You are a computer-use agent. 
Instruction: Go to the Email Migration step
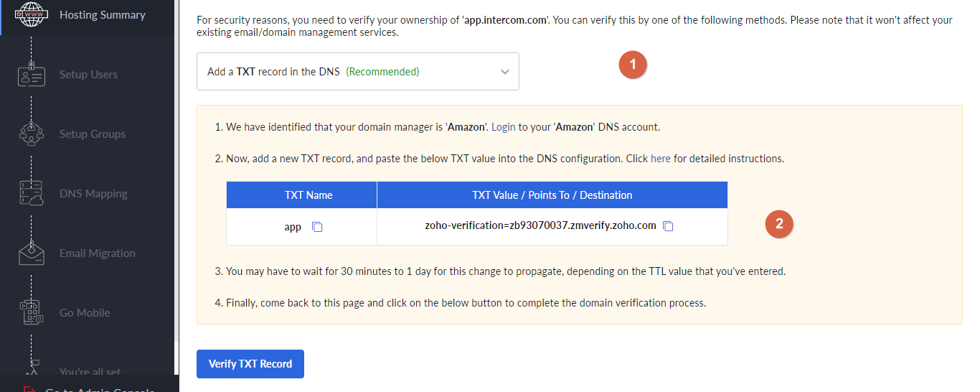[x=97, y=253]
